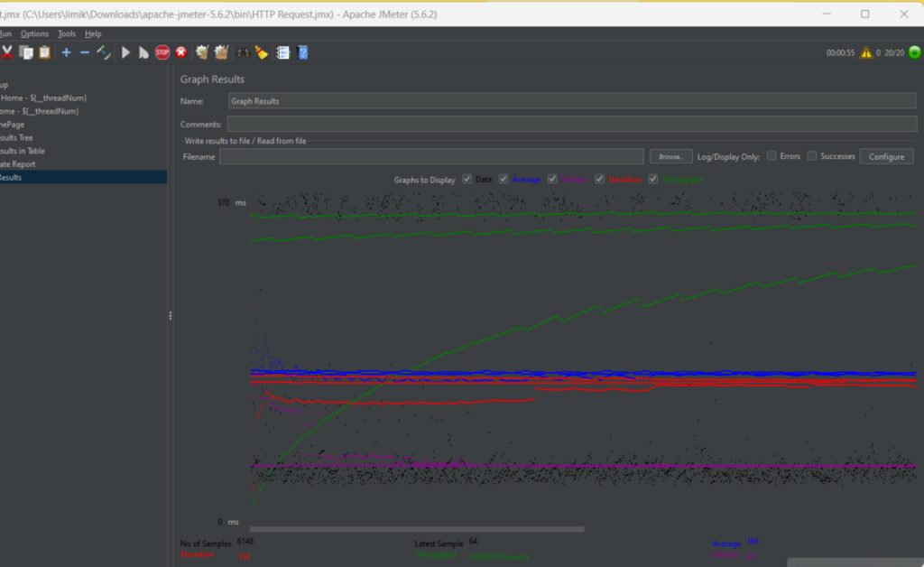Open Search with the binoculars icon

pos(243,52)
